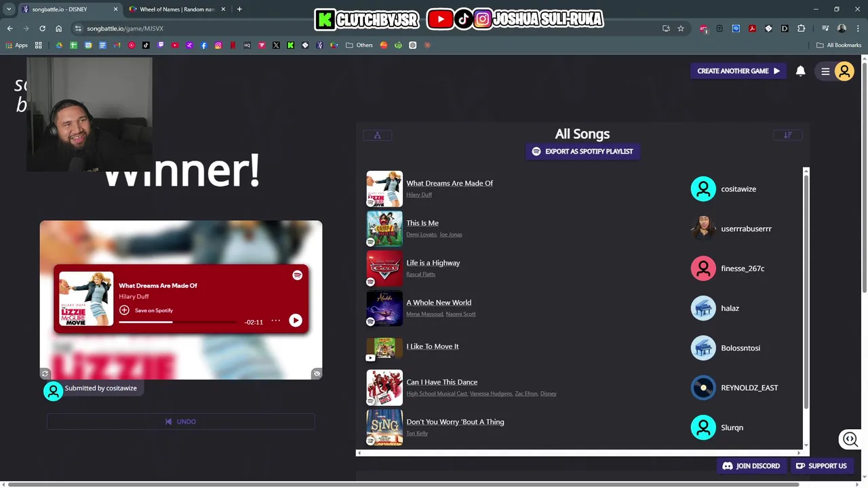868x488 pixels.
Task: Click the address bar URL field
Action: point(366,28)
